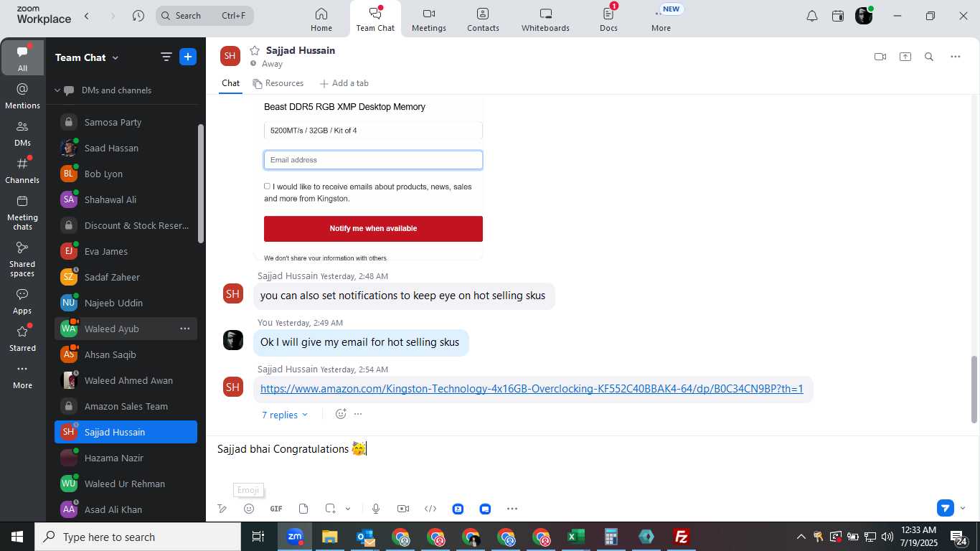Open more composer options ellipsis
This screenshot has height=551, width=980.
point(512,509)
